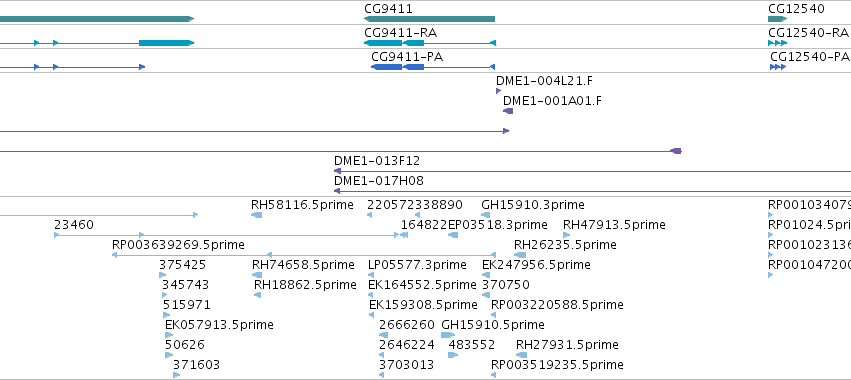This screenshot has height=380, width=851.
Task: Select the CG9411 gene bar
Action: [x=429, y=19]
